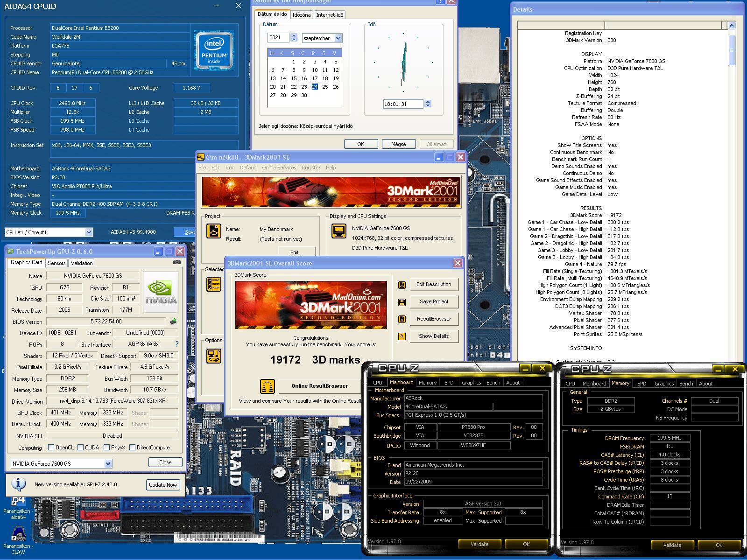The image size is (747, 560).
Task: Open the CPU #1 / Core #1 dropdown
Action: (89, 232)
